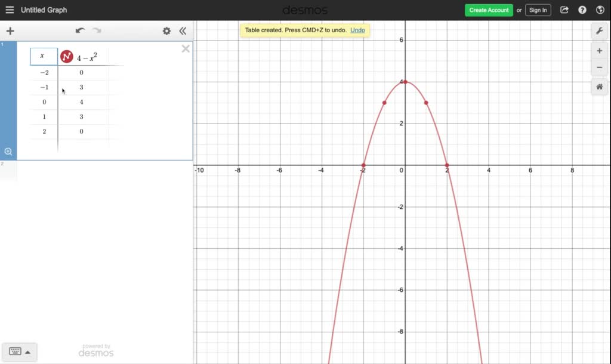Click the Sign In button

pos(538,10)
